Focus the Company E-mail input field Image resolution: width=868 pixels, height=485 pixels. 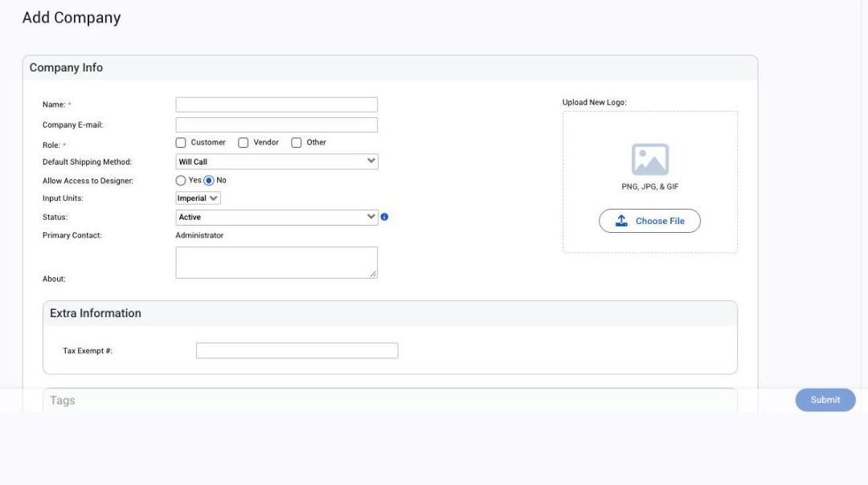pos(276,124)
